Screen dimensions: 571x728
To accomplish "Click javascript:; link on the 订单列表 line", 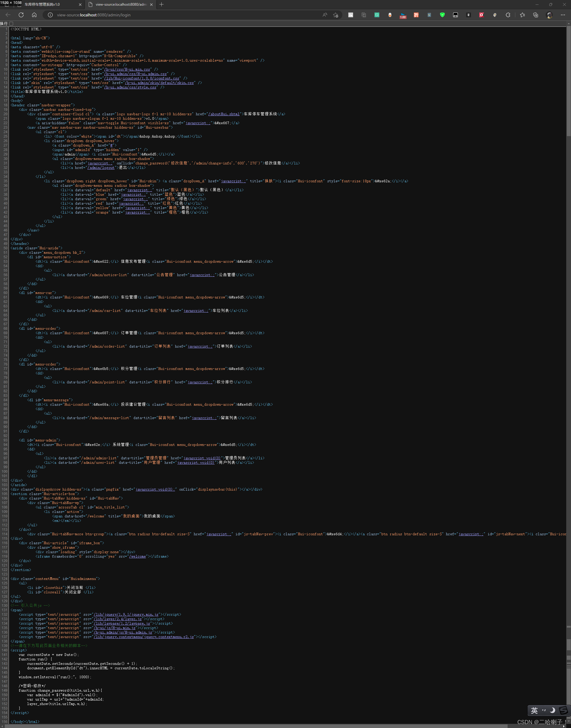I will click(200, 346).
